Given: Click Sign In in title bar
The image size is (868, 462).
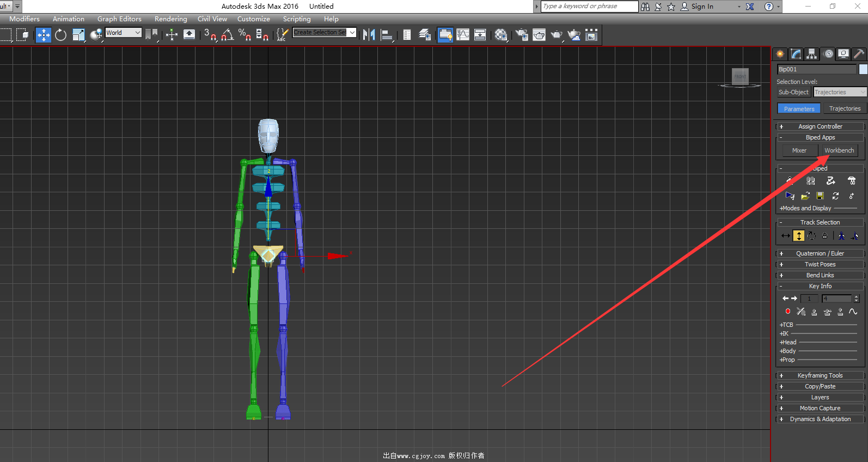Looking at the screenshot, I should (702, 7).
